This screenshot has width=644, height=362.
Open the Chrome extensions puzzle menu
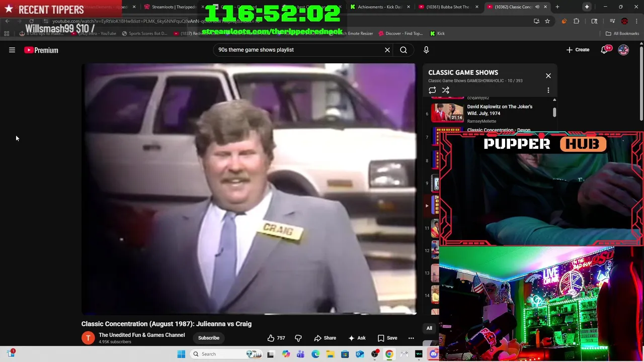coord(577,21)
